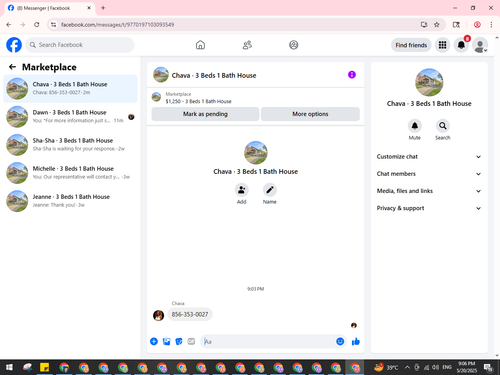Click the Add people icon

(242, 190)
